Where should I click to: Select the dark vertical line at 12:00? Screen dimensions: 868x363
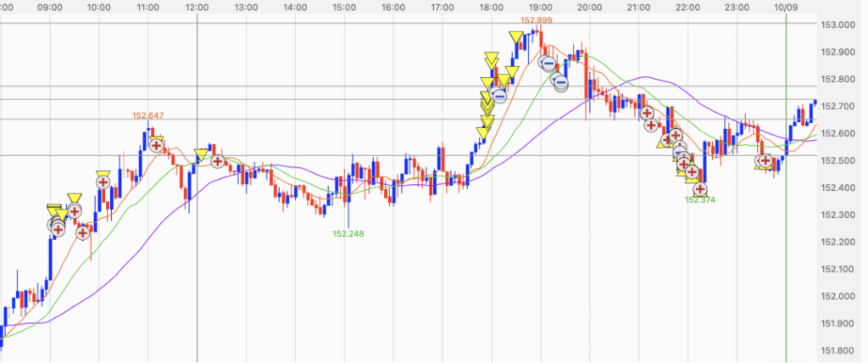[197, 254]
